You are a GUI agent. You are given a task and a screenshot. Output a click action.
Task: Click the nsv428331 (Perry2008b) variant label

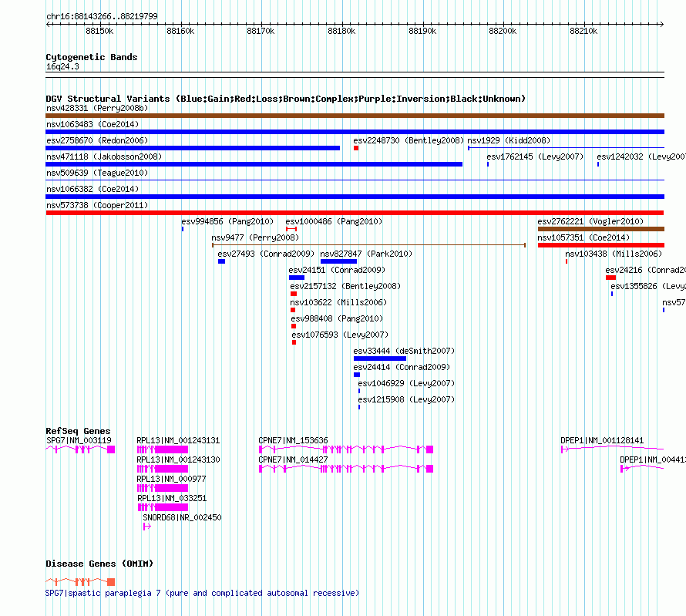(97, 108)
